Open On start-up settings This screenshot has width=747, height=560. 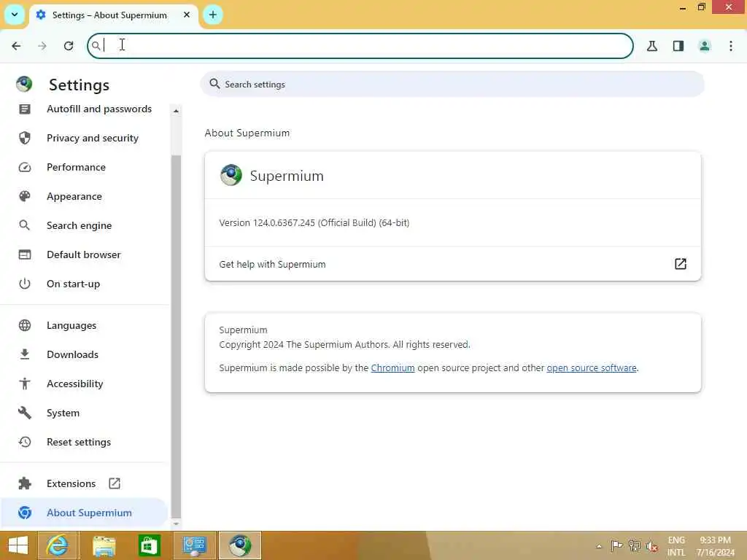pyautogui.click(x=74, y=284)
